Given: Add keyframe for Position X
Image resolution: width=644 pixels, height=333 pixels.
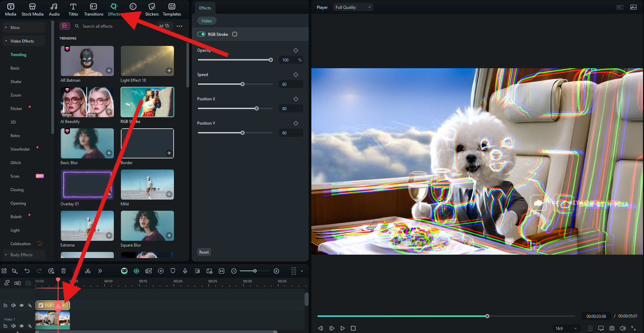Looking at the screenshot, I should (296, 99).
